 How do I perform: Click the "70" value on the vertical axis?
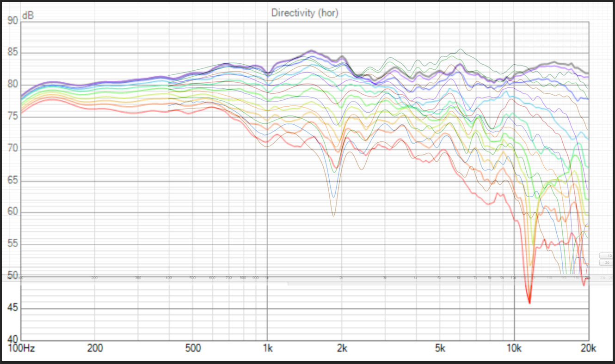(12, 149)
